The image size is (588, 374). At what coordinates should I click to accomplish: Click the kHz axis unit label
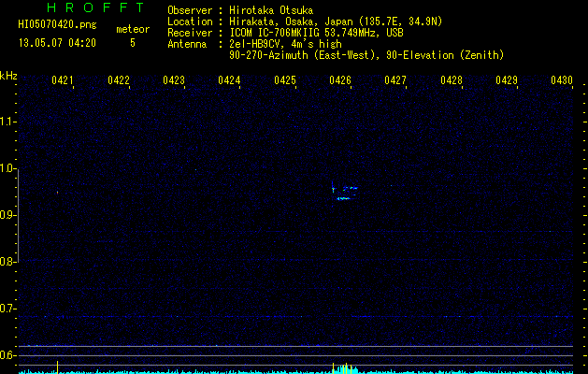point(8,76)
